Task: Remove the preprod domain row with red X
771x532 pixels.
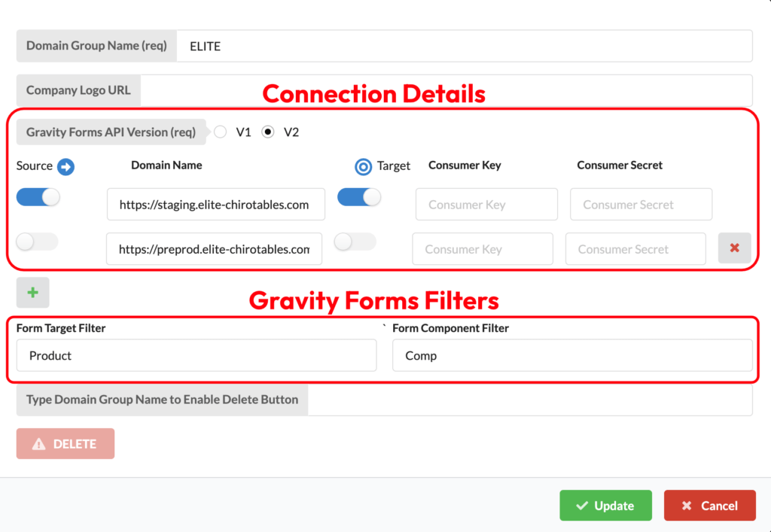Action: coord(734,248)
